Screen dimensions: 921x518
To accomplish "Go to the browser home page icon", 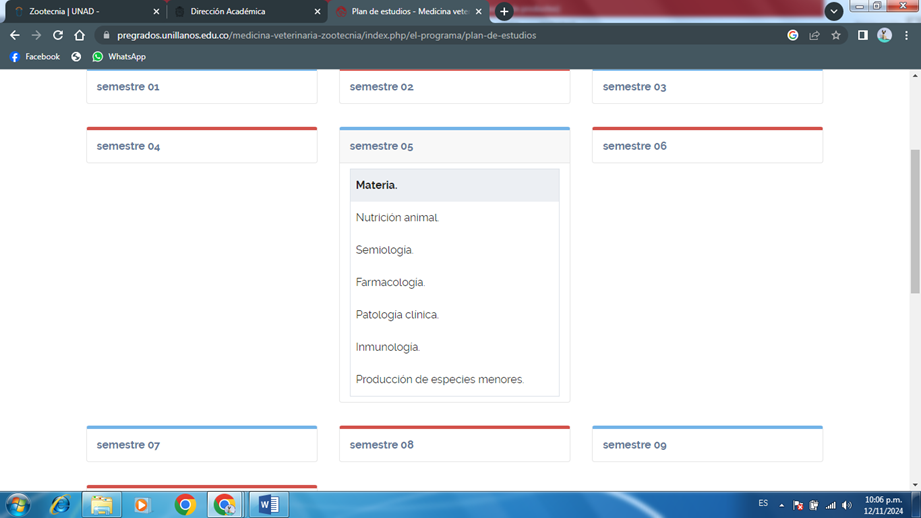I will pos(80,35).
